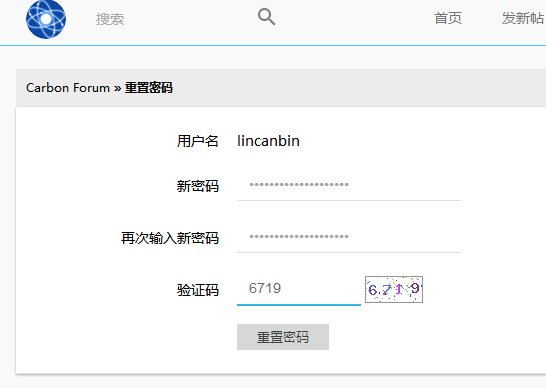The height and width of the screenshot is (388, 546).
Task: Click the Carbon Forum globe logo
Action: [46, 19]
